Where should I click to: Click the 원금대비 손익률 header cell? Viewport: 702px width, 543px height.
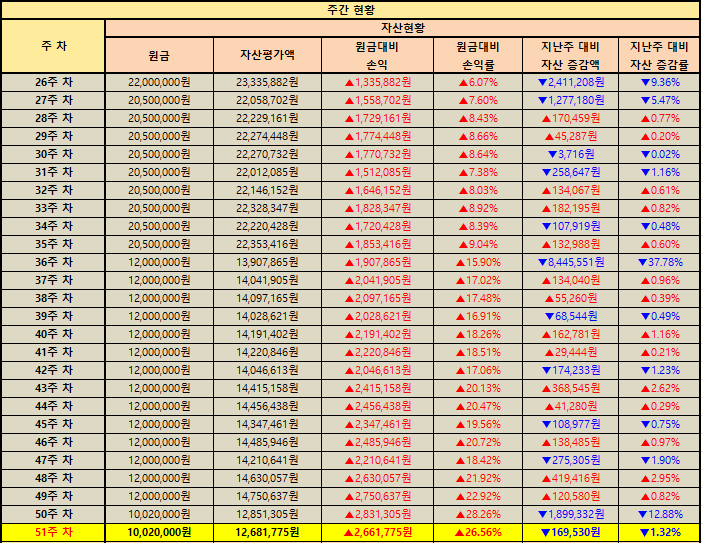478,55
